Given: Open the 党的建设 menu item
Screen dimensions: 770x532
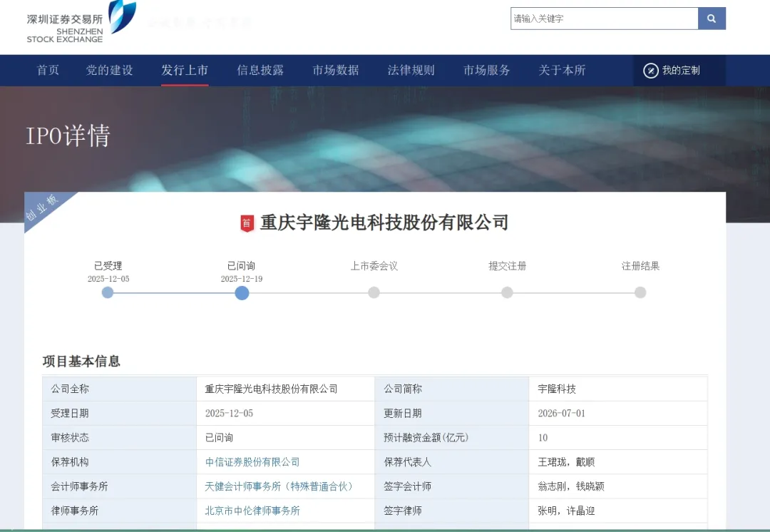Looking at the screenshot, I should coord(110,71).
